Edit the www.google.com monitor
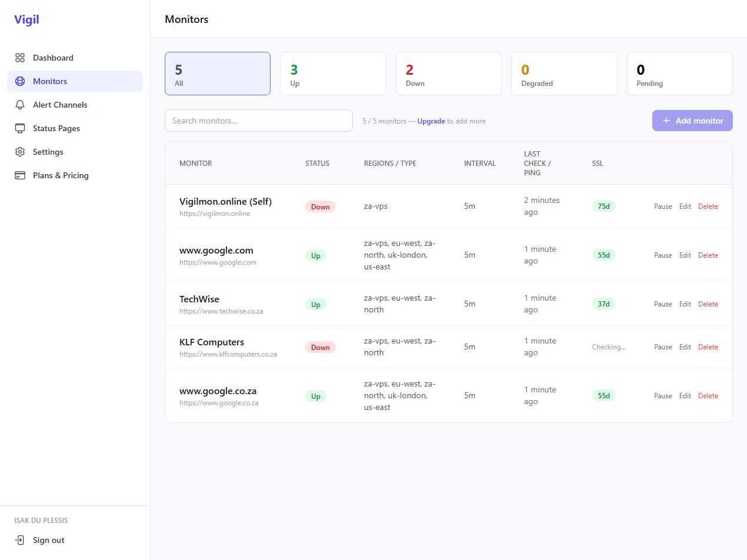 tap(685, 255)
